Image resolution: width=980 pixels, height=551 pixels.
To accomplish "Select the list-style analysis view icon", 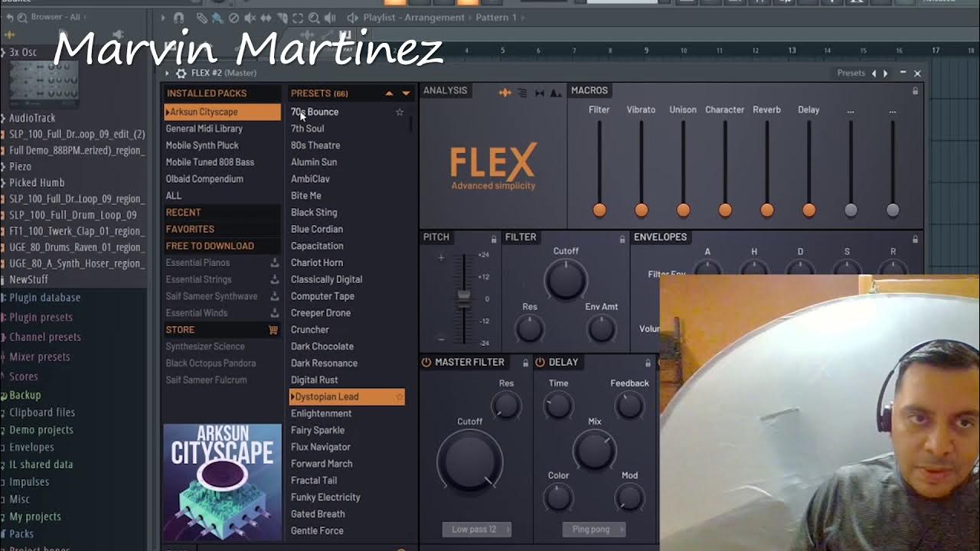I will pos(522,93).
